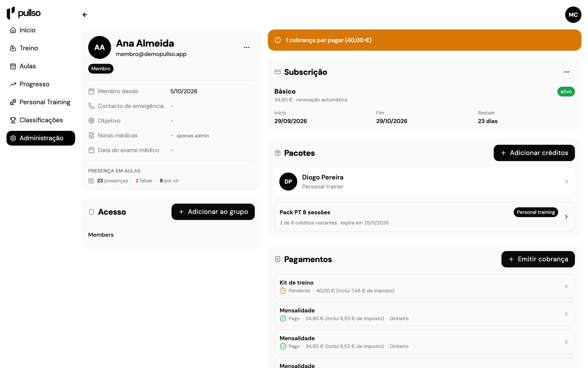The width and height of the screenshot is (588, 368).
Task: Click the 29/09/2026 start date
Action: point(291,121)
